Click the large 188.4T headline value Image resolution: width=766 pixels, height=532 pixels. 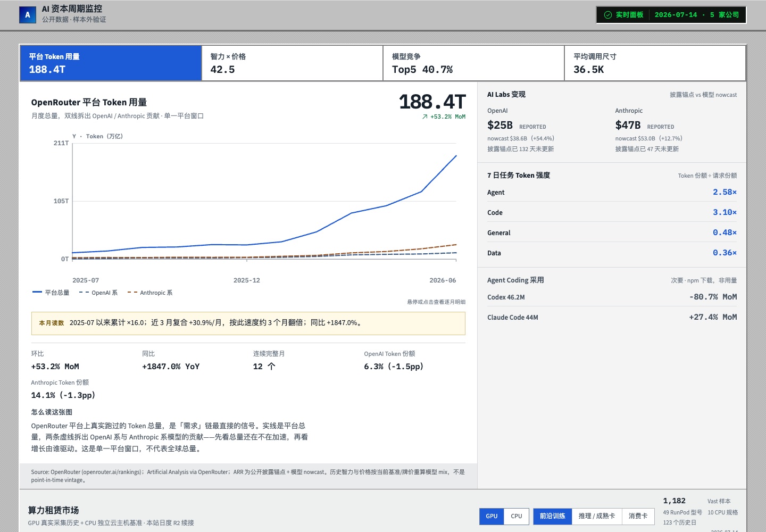tap(432, 102)
